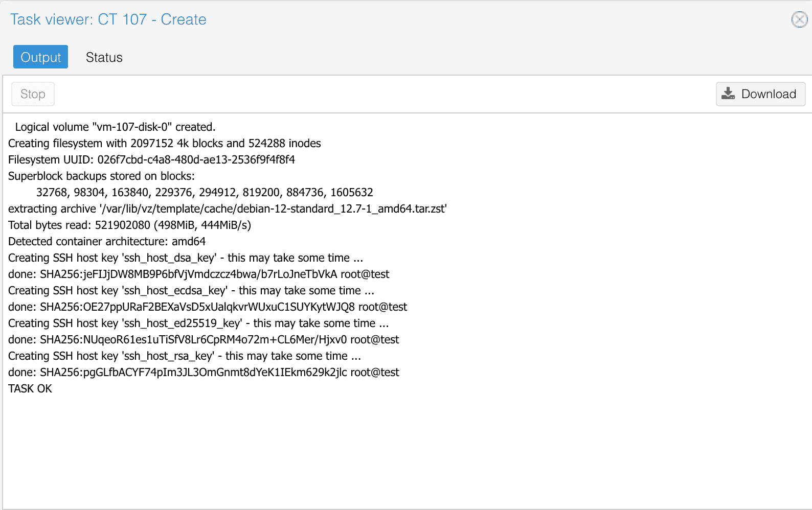Select the 'Creating SSH host key ssh_host_ecdsa_key' line
The image size is (812, 510).
(191, 291)
